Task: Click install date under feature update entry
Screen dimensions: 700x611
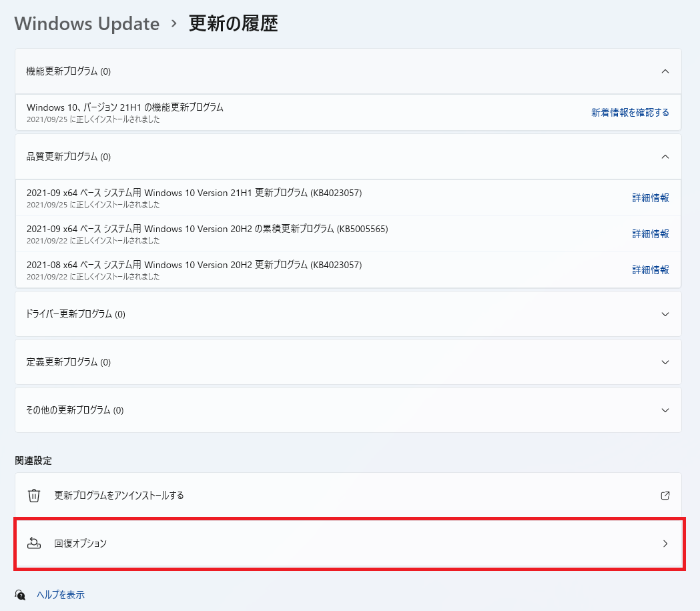Action: [x=93, y=119]
